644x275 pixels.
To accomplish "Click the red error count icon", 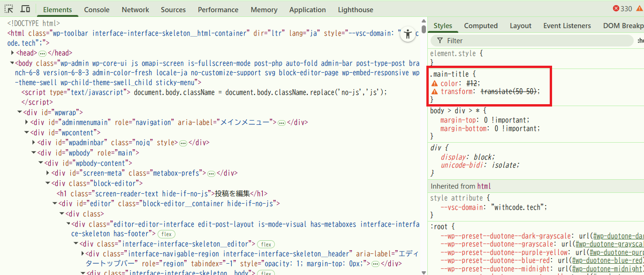I will (x=616, y=8).
